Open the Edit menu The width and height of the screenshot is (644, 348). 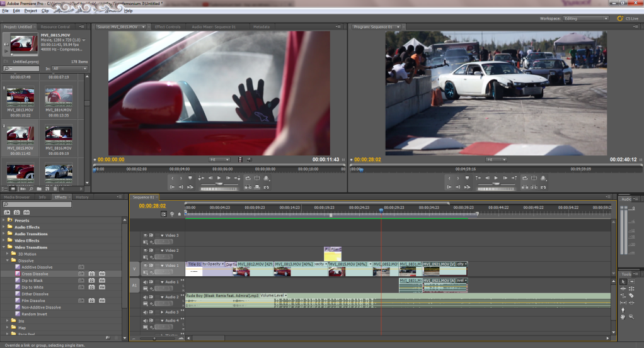point(16,11)
